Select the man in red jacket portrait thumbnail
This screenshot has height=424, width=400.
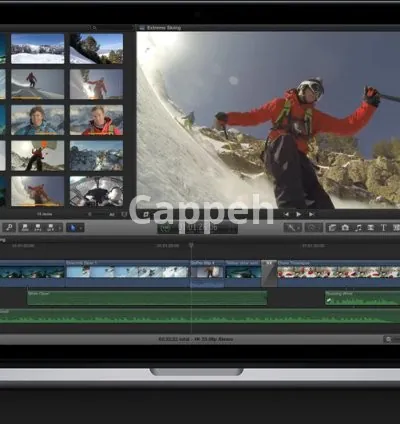coord(96,120)
